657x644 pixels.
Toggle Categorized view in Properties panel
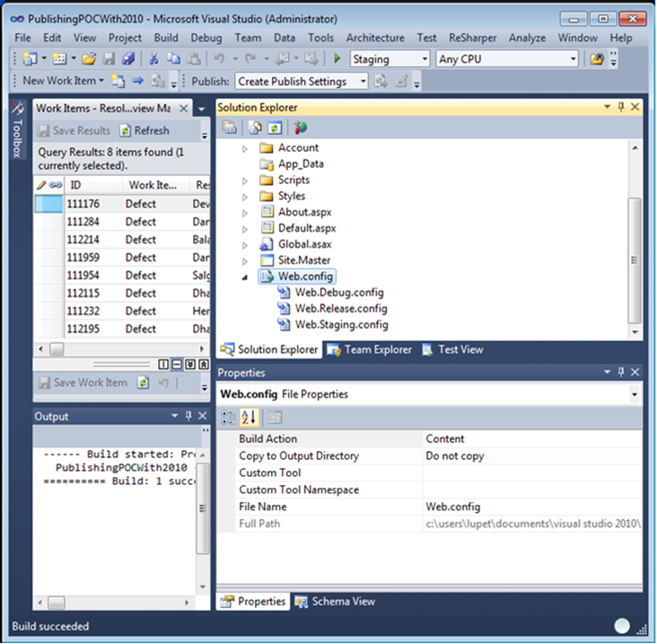tap(228, 417)
